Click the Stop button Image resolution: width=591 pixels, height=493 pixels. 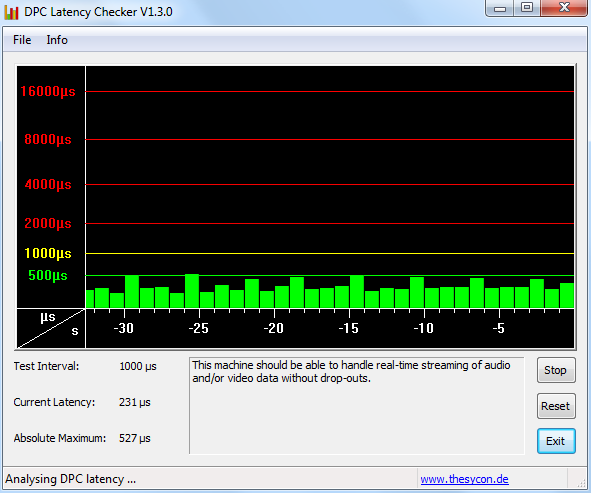[x=556, y=370]
